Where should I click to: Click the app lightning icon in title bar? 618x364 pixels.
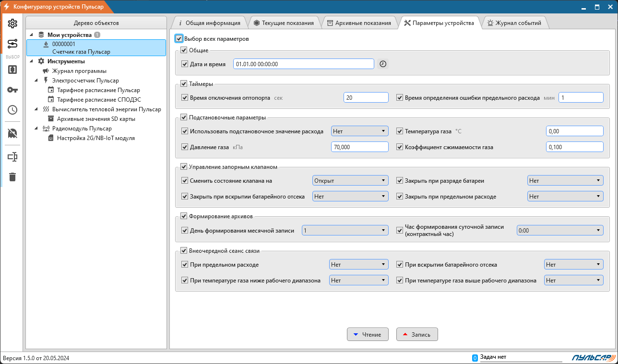(7, 7)
